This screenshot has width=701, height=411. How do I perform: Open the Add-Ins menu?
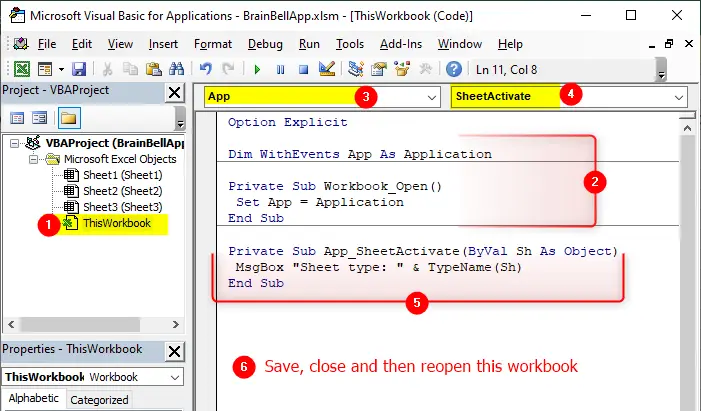(x=401, y=44)
